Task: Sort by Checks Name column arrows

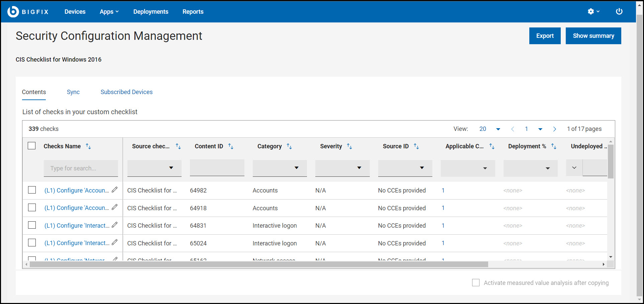Action: (x=88, y=146)
